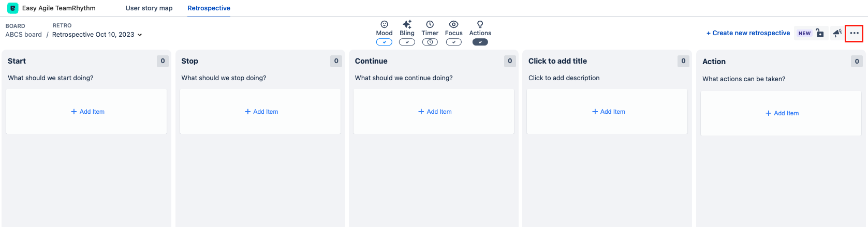Open the Timer pill control
The width and height of the screenshot is (868, 227).
tap(430, 42)
